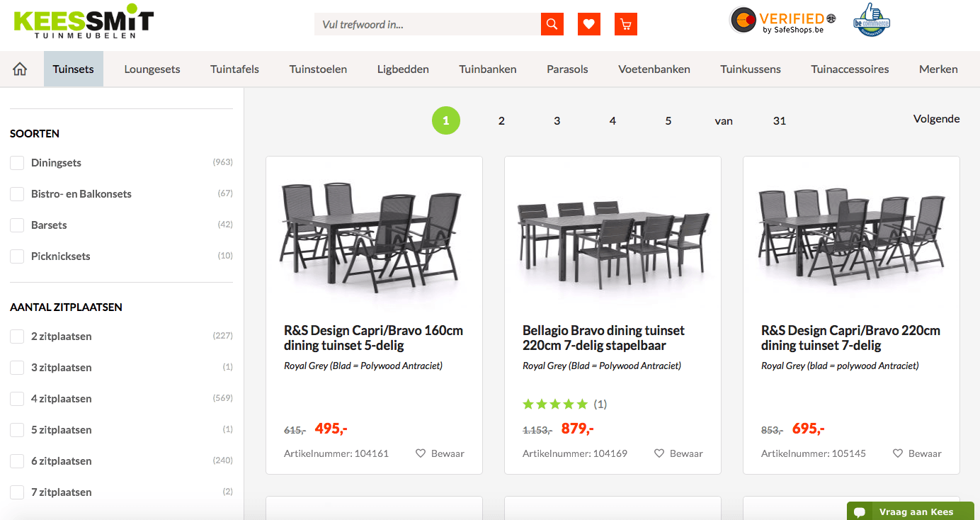Open the Loungesets menu item

click(x=152, y=69)
